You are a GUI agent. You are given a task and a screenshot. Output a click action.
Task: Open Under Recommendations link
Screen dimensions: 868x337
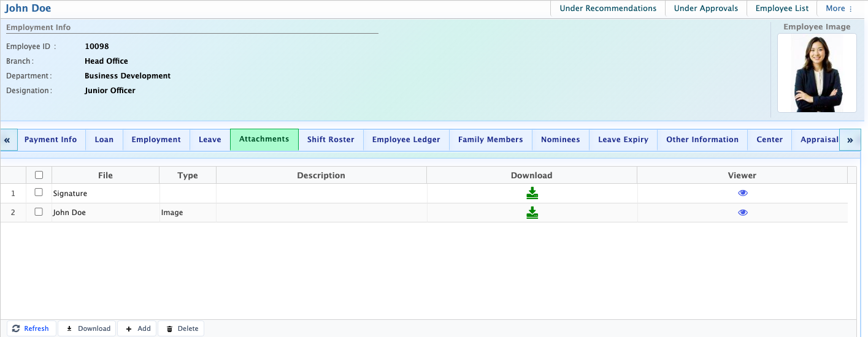click(x=608, y=9)
